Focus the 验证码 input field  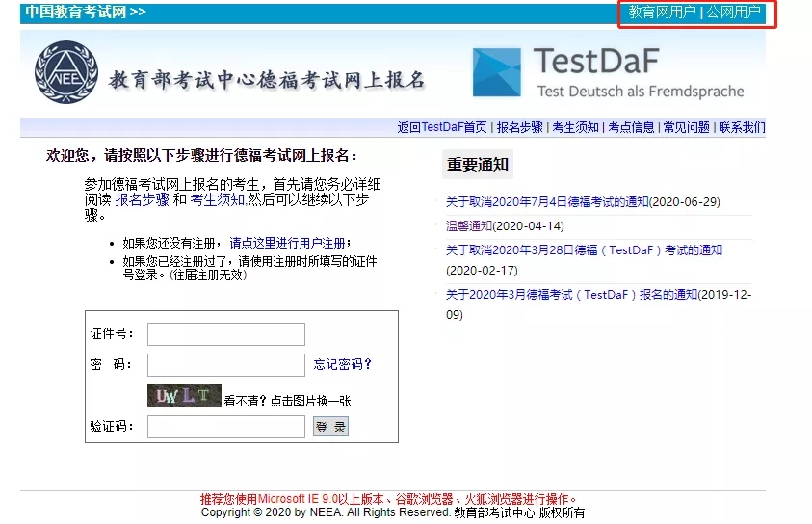pyautogui.click(x=226, y=427)
